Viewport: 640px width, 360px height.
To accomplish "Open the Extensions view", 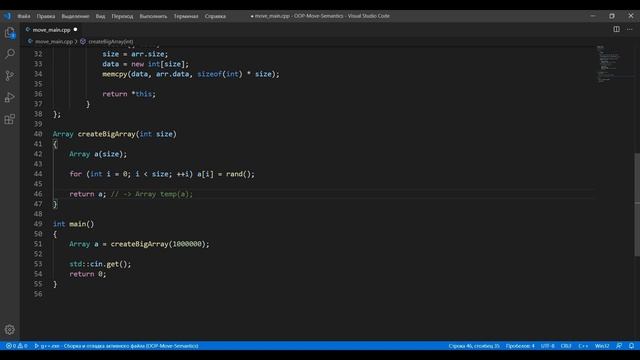I will click(x=10, y=119).
